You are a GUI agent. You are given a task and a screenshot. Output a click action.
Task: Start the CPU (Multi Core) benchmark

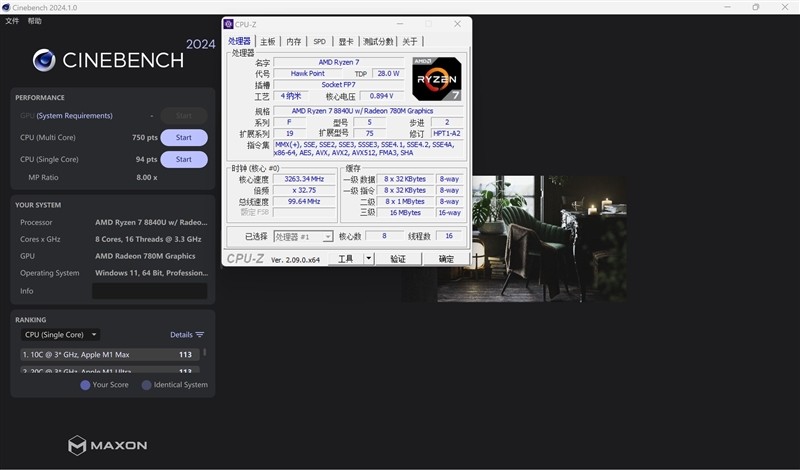point(184,138)
